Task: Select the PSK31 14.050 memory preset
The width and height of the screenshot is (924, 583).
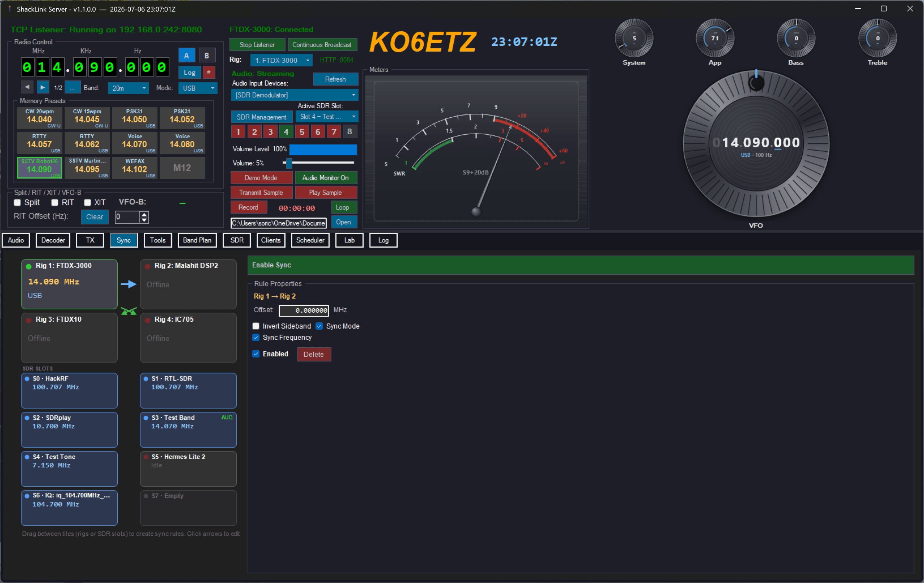Action: click(x=135, y=117)
